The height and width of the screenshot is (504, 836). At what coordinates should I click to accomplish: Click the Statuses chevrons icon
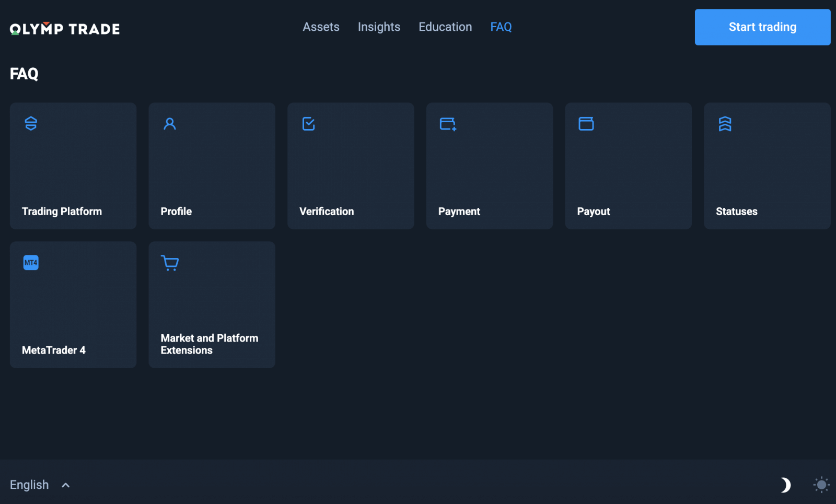(x=725, y=124)
